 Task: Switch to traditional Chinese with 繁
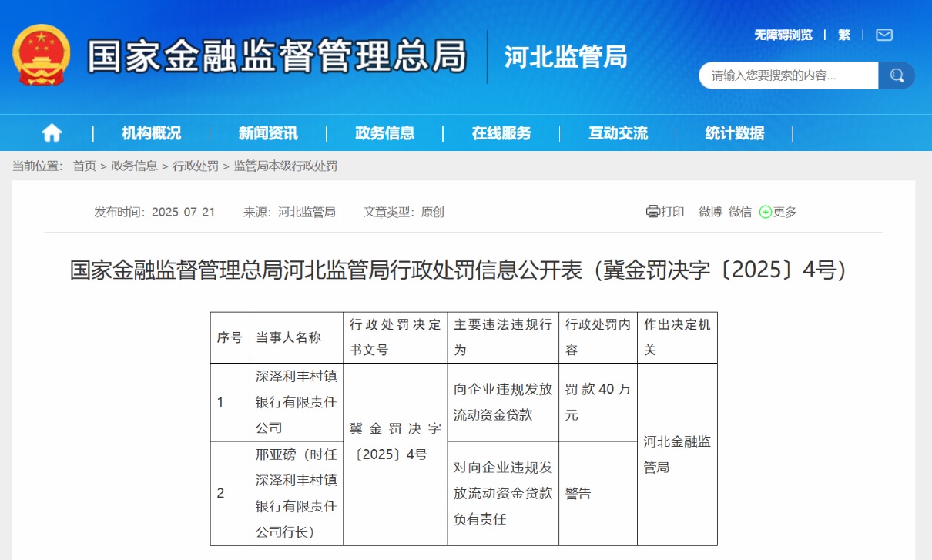tap(844, 35)
